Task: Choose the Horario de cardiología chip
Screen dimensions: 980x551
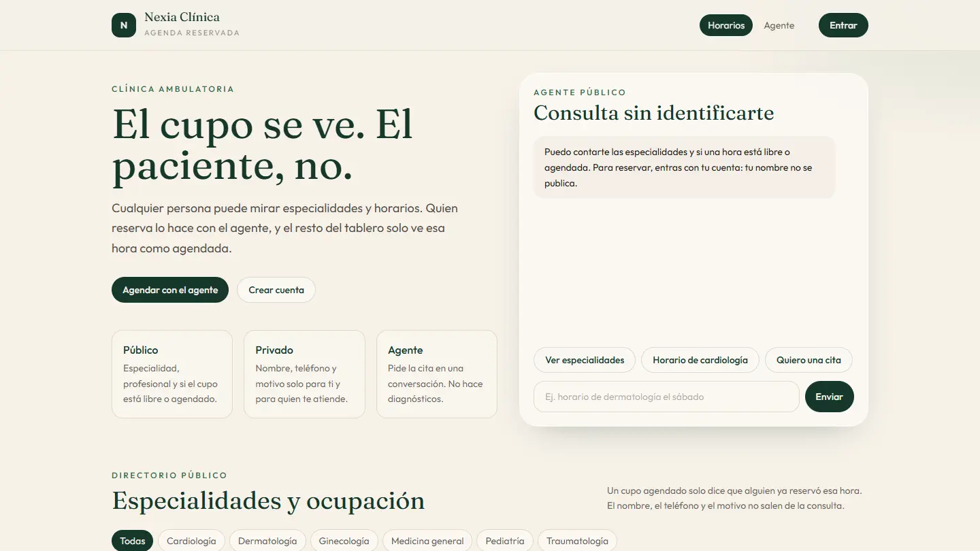Action: [x=700, y=360]
